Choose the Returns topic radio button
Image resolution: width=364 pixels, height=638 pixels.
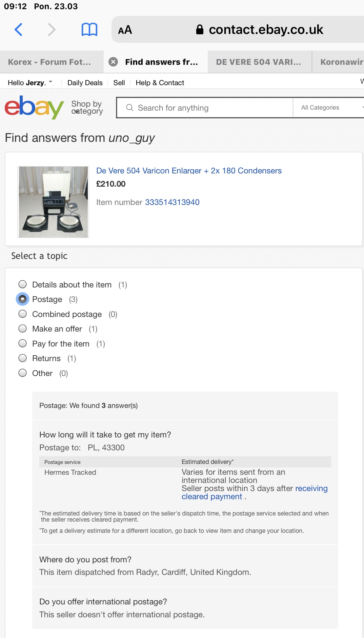click(23, 358)
